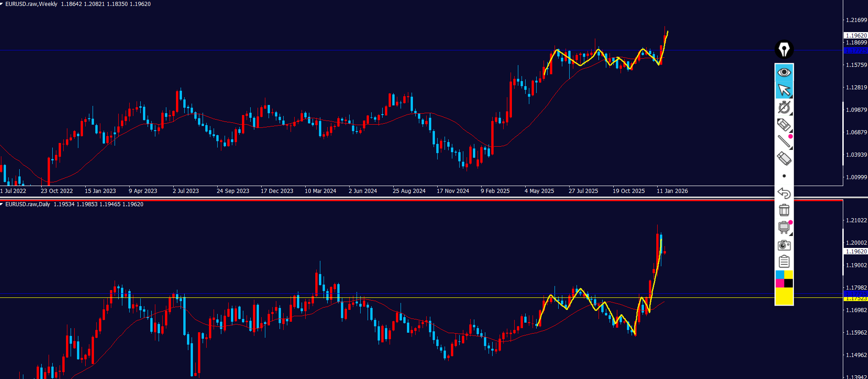The height and width of the screenshot is (379, 868).
Task: Collapse the EURUSD Daily chart header arrow
Action: tap(2, 204)
